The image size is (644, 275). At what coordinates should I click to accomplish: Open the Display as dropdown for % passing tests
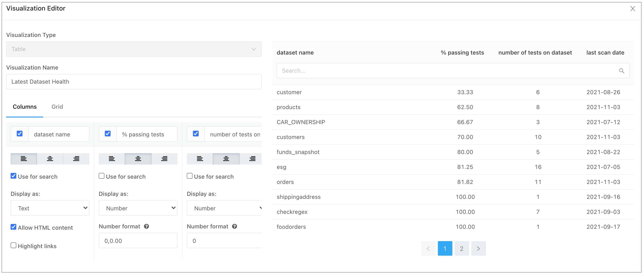pyautogui.click(x=138, y=208)
